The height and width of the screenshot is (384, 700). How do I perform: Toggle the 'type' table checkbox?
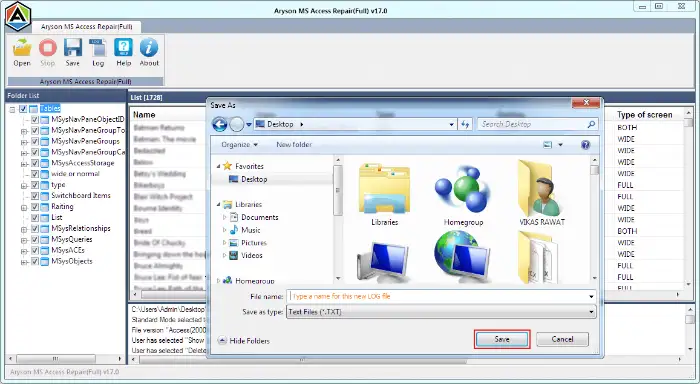[35, 185]
